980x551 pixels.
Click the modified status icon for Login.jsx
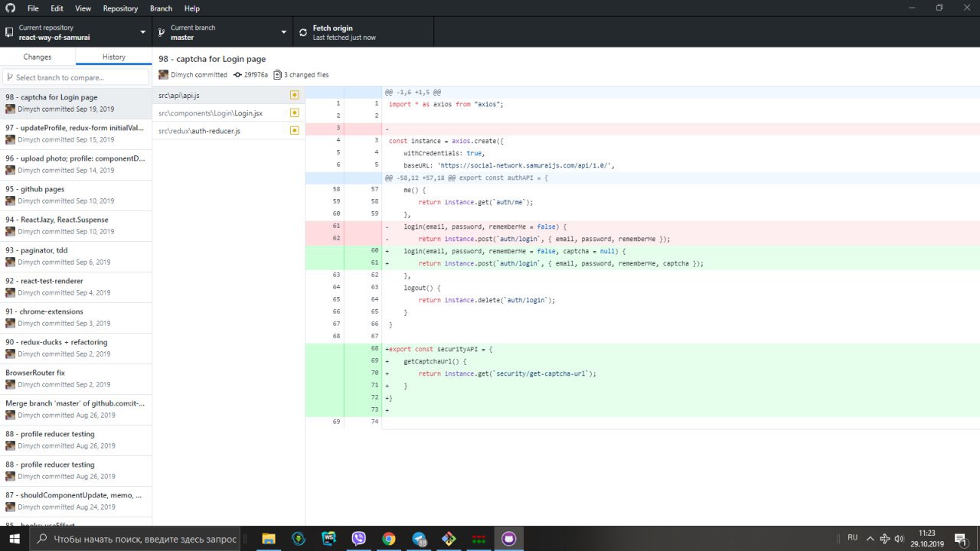coord(294,113)
